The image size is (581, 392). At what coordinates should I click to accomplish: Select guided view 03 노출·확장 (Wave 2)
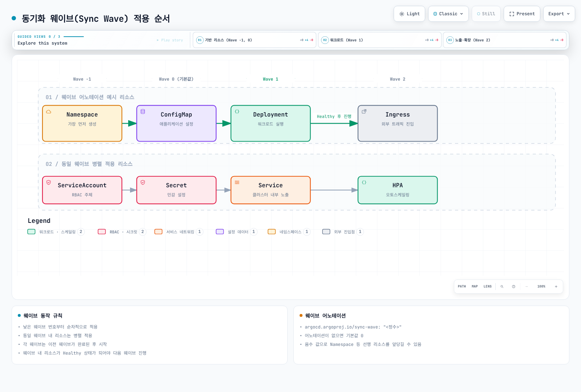[x=505, y=40]
